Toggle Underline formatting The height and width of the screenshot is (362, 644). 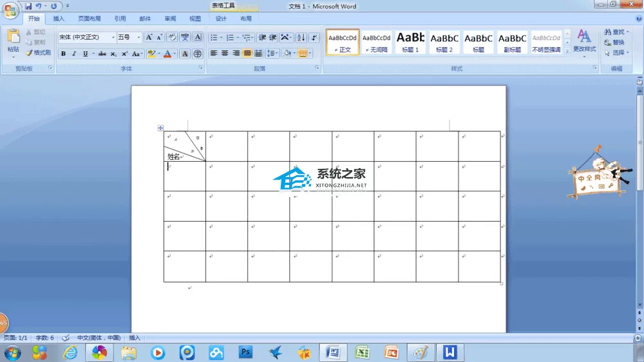tap(85, 54)
